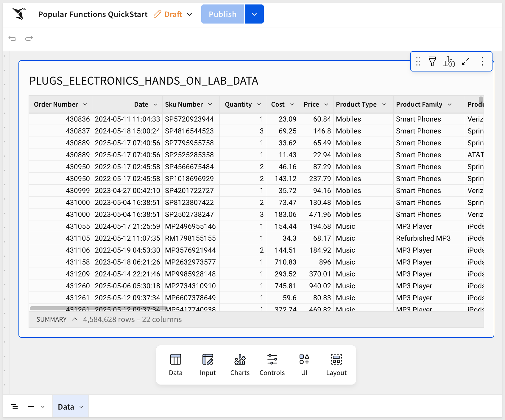The image size is (505, 420).
Task: Click the Sigma bird logo icon
Action: (19, 14)
